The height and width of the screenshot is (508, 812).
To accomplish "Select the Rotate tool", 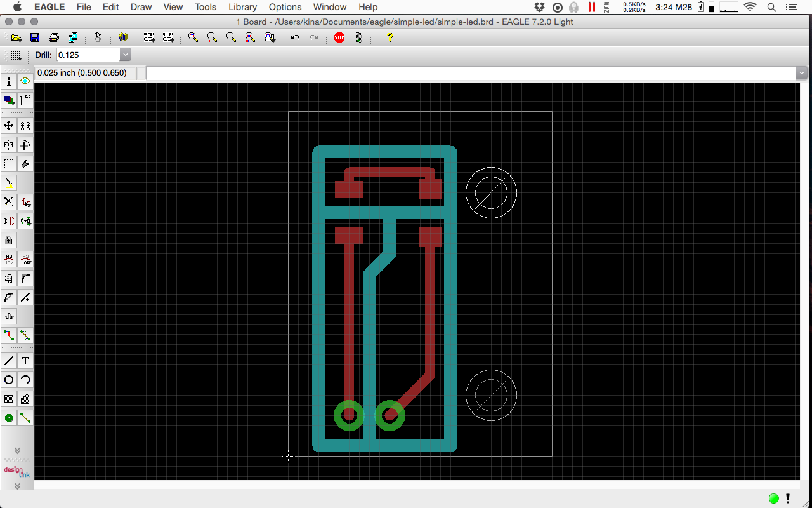I will click(x=25, y=145).
